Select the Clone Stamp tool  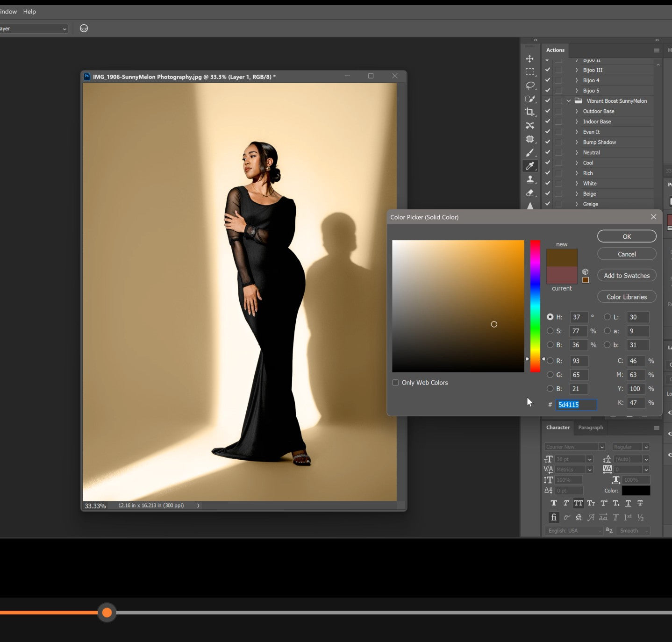530,179
